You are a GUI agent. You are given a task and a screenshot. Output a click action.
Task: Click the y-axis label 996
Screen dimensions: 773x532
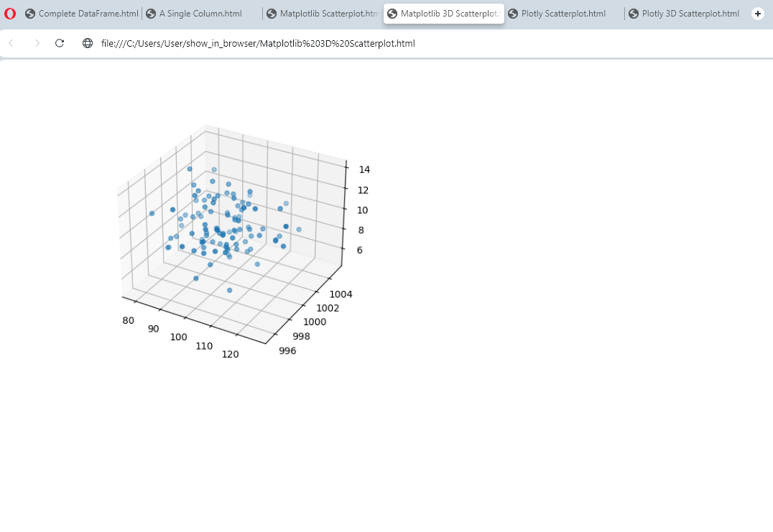pos(287,351)
